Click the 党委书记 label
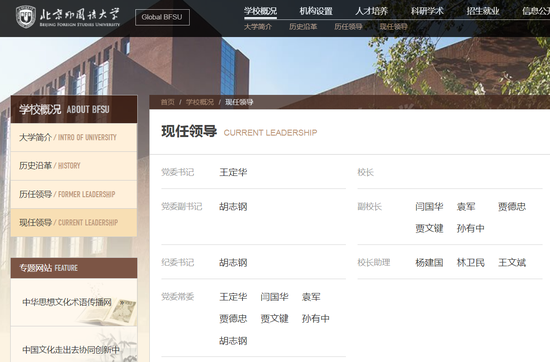The image size is (550, 362). point(177,172)
